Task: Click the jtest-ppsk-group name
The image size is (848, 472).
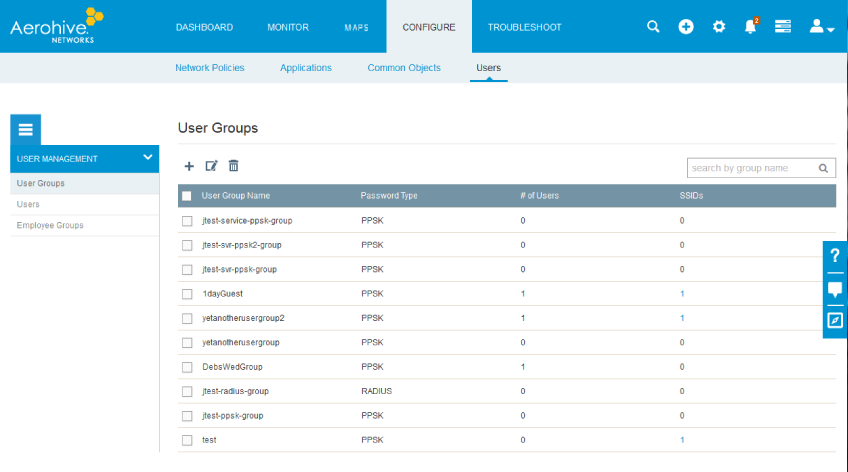Action: pos(233,416)
